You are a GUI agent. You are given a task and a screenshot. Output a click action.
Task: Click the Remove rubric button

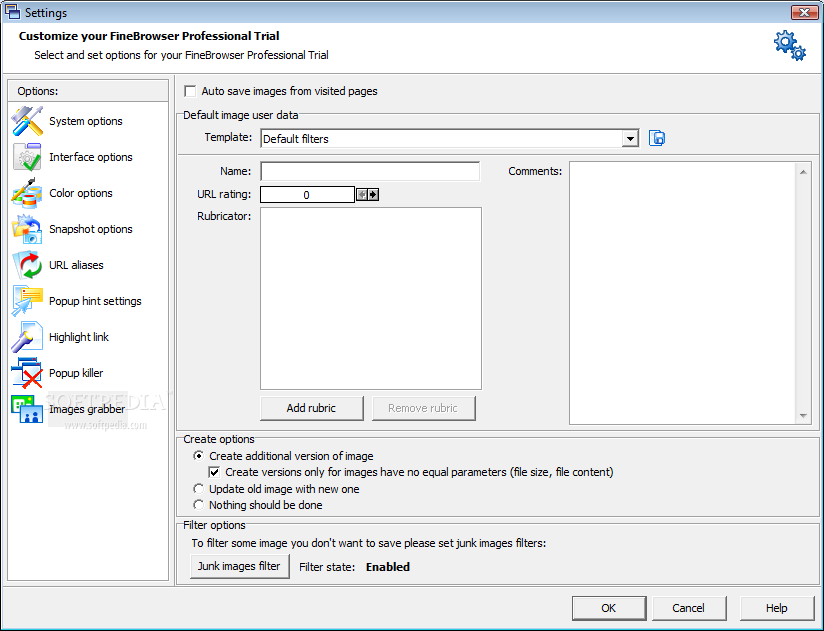(424, 408)
